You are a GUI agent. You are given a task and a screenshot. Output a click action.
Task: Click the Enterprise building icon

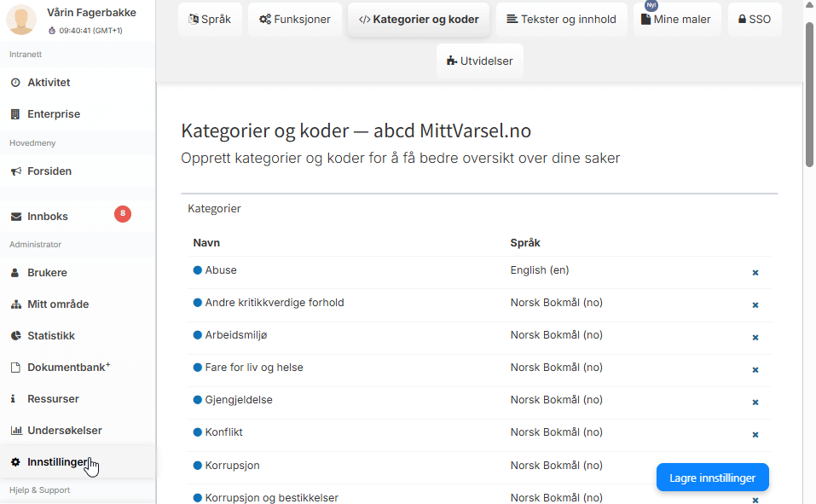click(15, 114)
